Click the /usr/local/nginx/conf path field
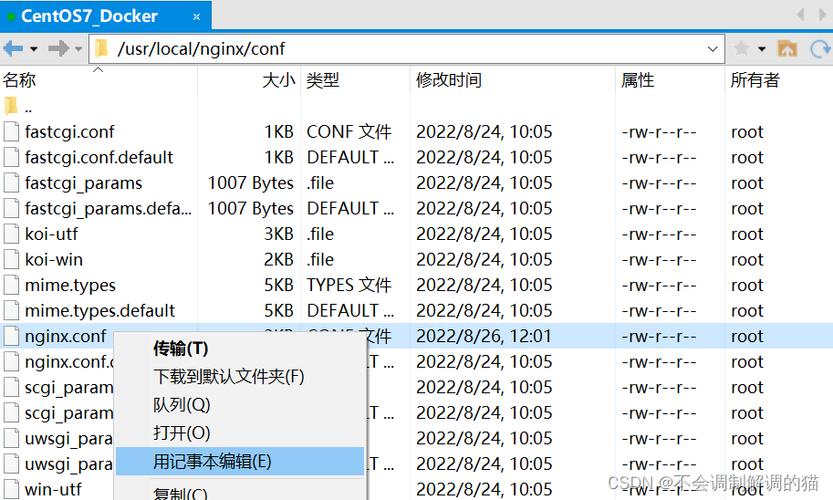The width and height of the screenshot is (833, 500). pyautogui.click(x=406, y=49)
